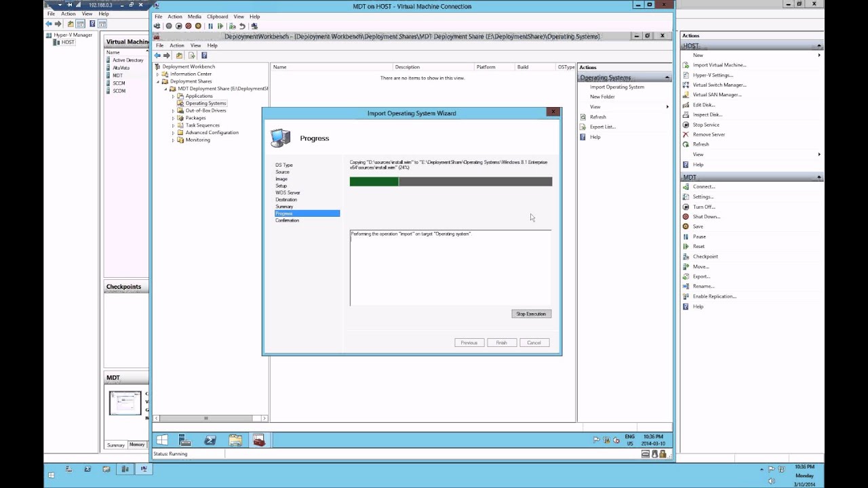Click the Export List toolbar icon in Deployment Workbench
Viewport: 868px width, 488px height.
coord(192,56)
